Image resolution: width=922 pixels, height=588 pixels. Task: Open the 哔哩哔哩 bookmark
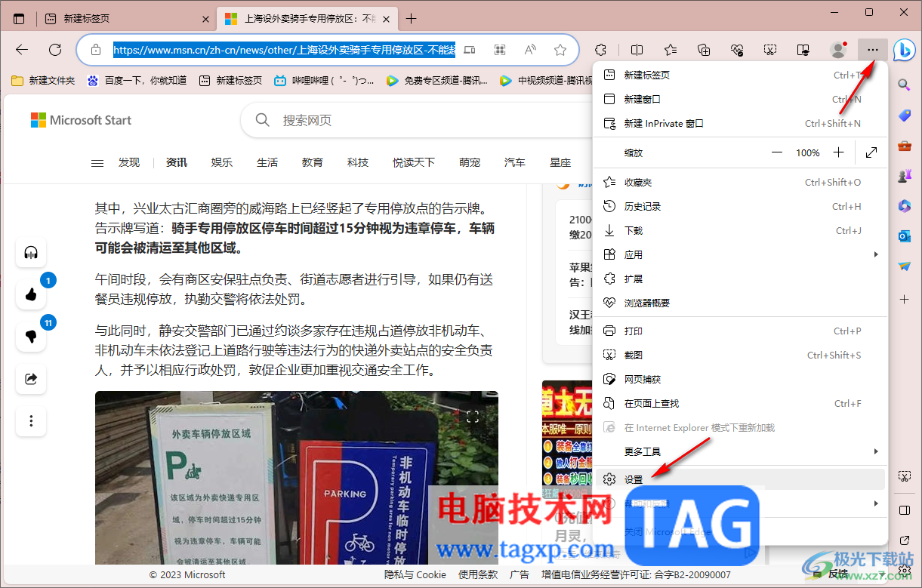click(324, 80)
